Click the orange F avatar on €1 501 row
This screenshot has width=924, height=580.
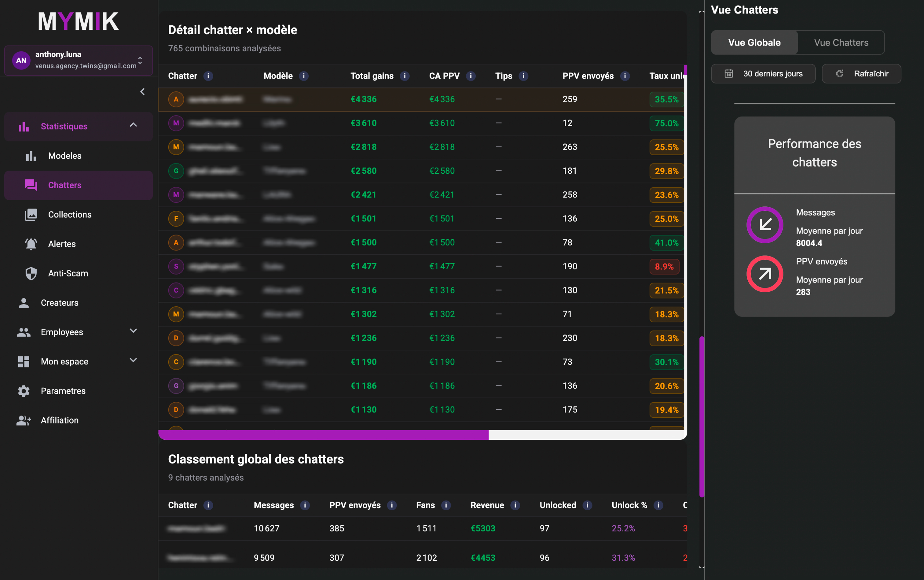pos(176,219)
